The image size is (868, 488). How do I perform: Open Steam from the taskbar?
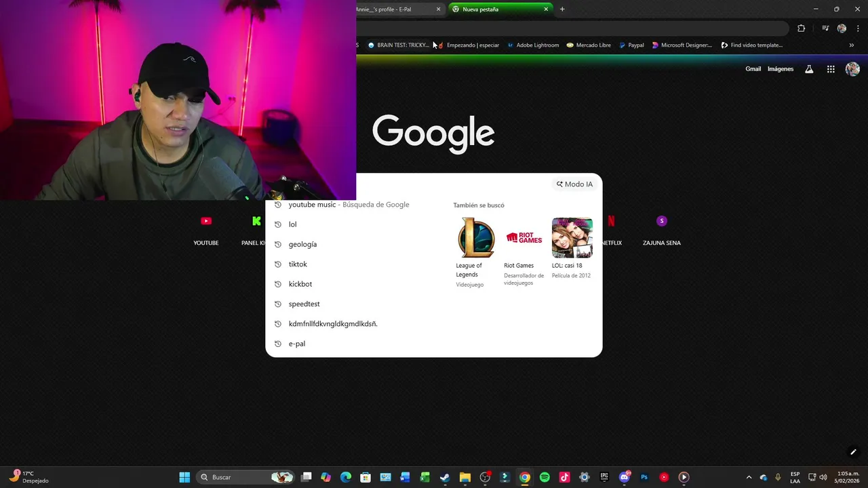click(445, 477)
